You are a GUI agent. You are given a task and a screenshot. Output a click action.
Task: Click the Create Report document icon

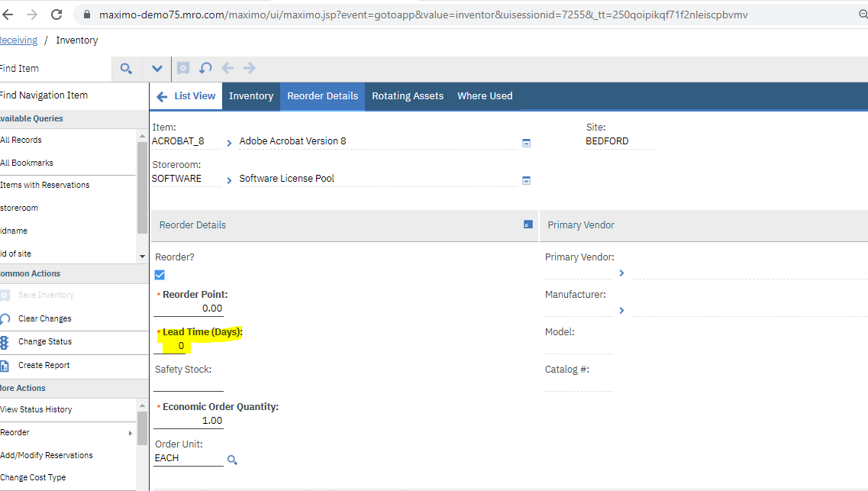[x=5, y=366]
